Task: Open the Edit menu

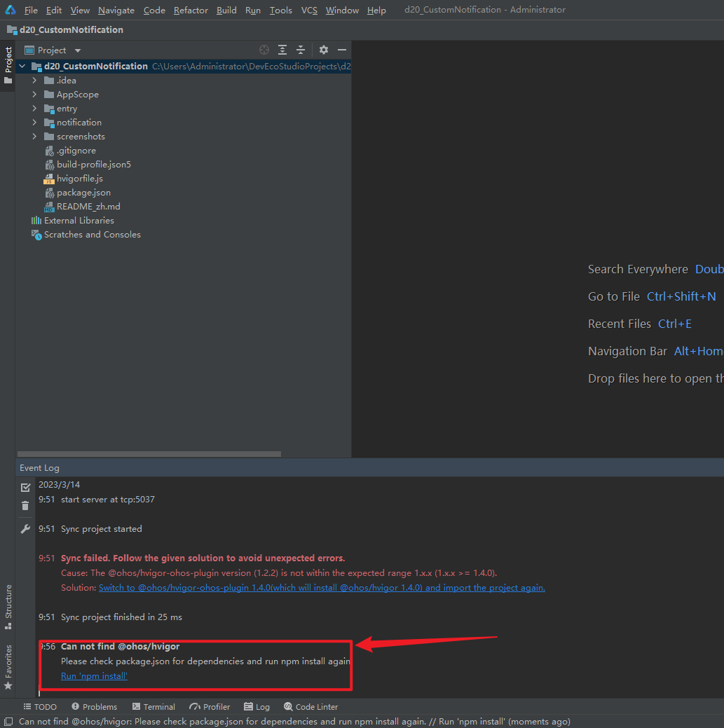Action: 54,10
